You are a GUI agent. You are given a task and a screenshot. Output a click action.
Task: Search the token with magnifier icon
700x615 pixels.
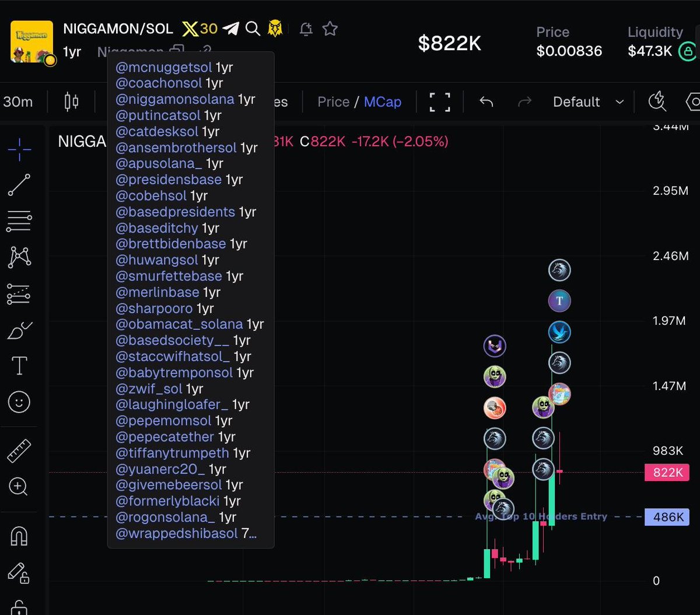(253, 29)
